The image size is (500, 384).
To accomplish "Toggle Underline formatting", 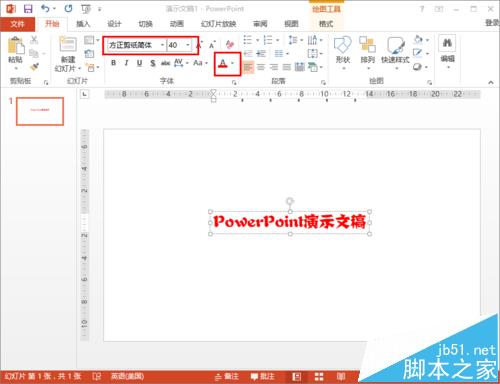I will 139,63.
